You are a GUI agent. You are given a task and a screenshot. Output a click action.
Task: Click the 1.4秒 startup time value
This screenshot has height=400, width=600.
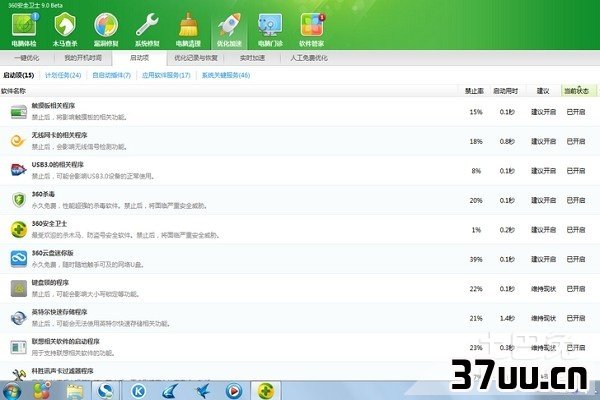point(507,318)
